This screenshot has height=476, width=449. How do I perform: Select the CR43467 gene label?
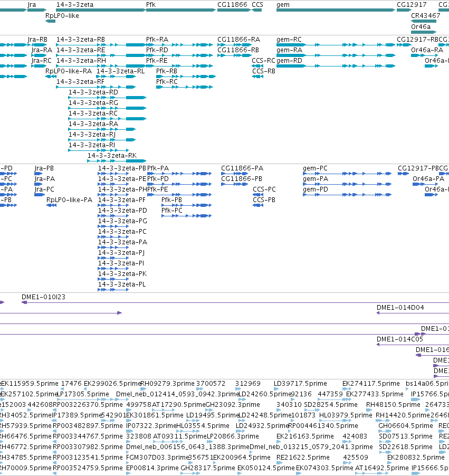pos(426,15)
